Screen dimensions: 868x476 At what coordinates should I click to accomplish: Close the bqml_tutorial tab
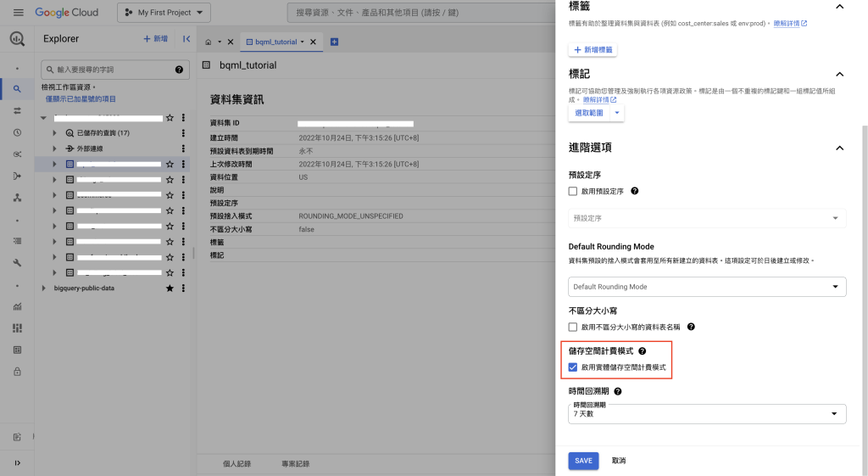(x=313, y=42)
